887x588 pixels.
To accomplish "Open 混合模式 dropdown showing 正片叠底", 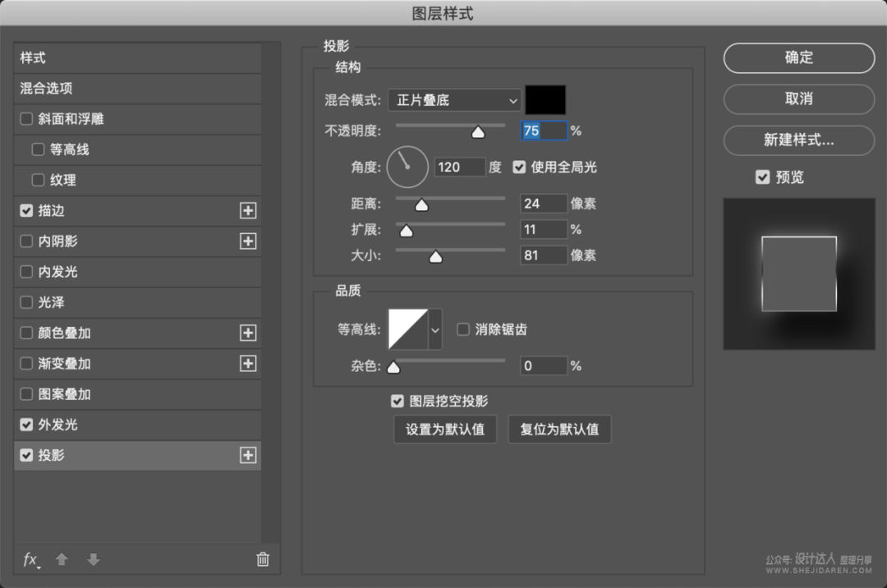I will coord(454,100).
